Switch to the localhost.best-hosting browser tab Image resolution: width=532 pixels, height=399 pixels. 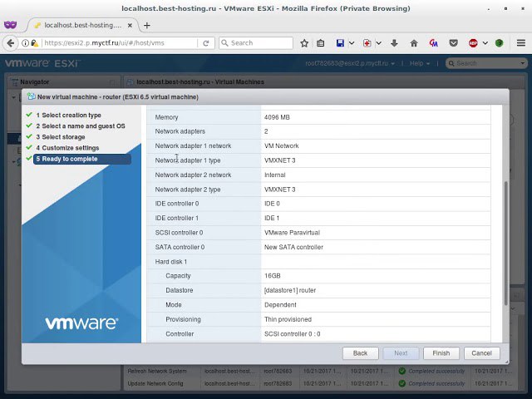tap(82, 26)
